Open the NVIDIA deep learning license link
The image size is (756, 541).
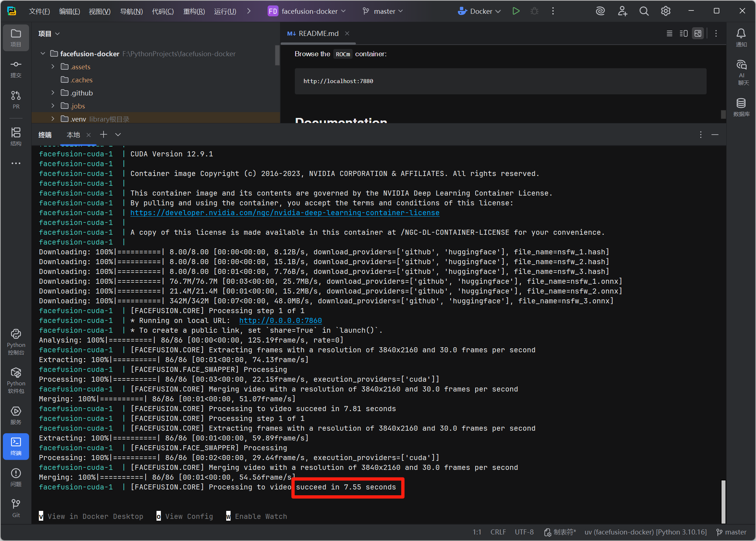click(285, 213)
